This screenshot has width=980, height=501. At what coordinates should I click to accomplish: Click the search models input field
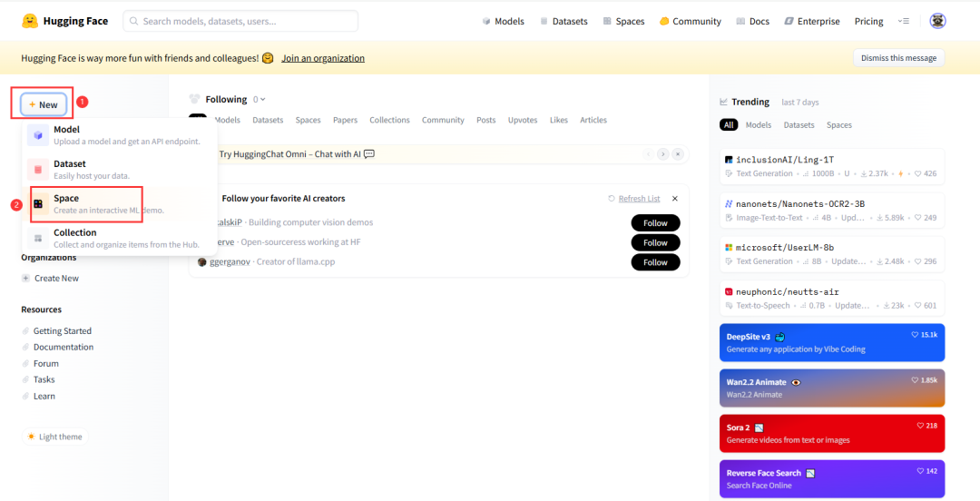[240, 21]
